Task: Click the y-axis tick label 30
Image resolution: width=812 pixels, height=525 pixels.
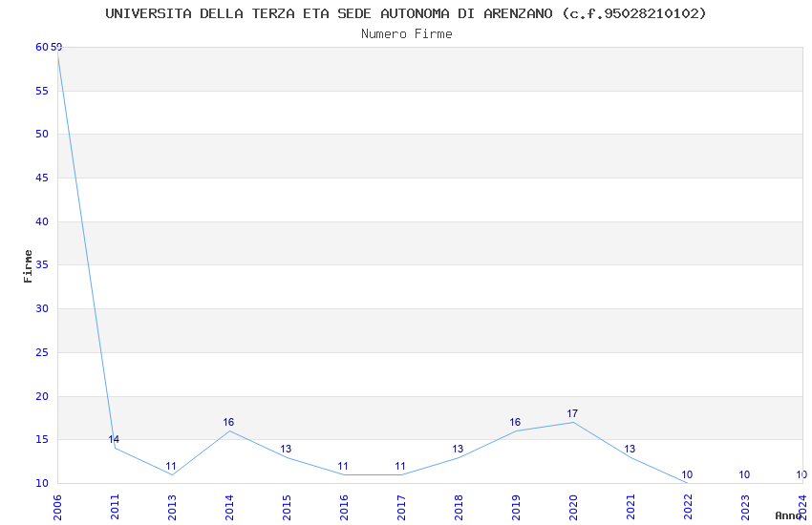Action: coord(42,308)
